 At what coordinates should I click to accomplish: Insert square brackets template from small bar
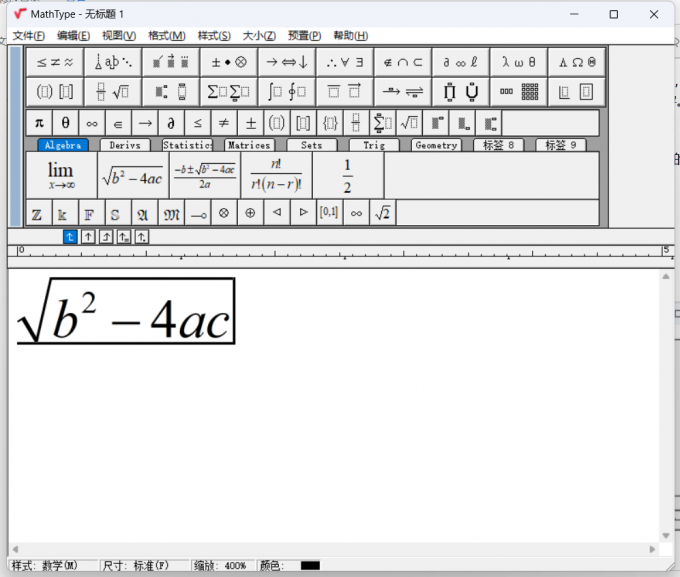click(303, 123)
